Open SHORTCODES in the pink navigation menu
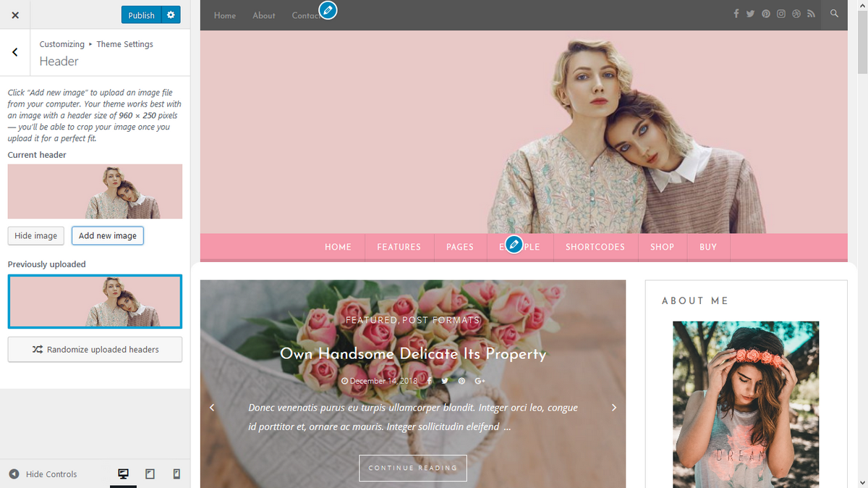Screen dimensions: 868x488 595,247
